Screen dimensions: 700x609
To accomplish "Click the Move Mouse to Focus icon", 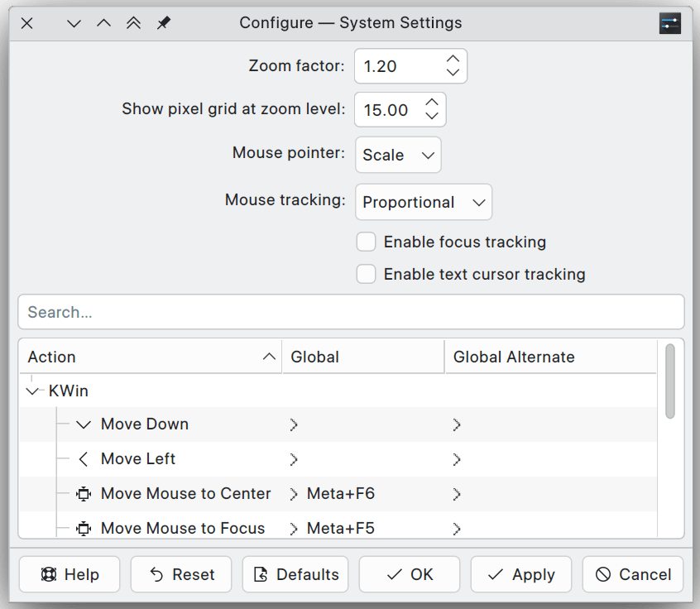I will coord(84,529).
